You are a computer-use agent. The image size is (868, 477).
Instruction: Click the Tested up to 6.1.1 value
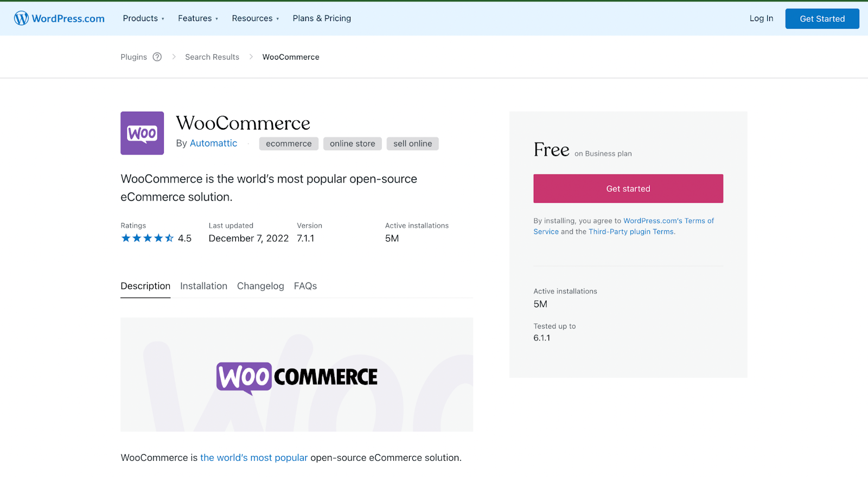tap(542, 338)
